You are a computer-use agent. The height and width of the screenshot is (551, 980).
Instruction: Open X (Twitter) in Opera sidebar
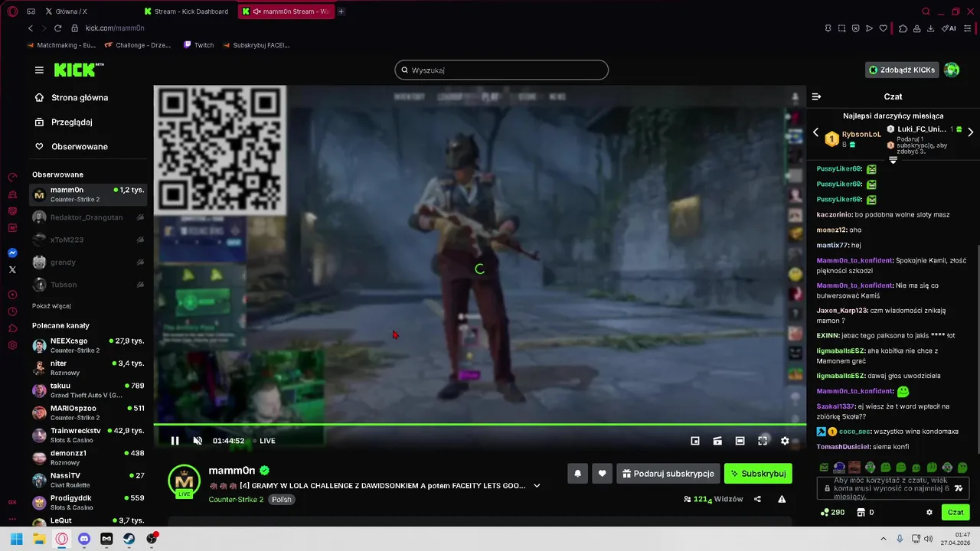tap(12, 270)
